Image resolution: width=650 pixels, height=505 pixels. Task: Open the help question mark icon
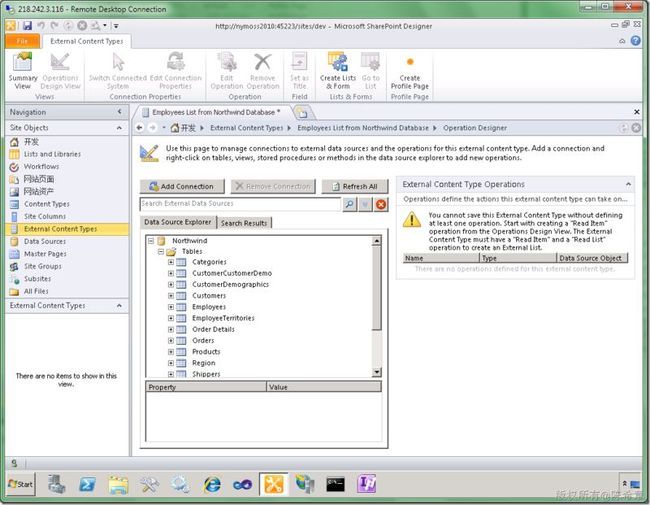pyautogui.click(x=635, y=41)
